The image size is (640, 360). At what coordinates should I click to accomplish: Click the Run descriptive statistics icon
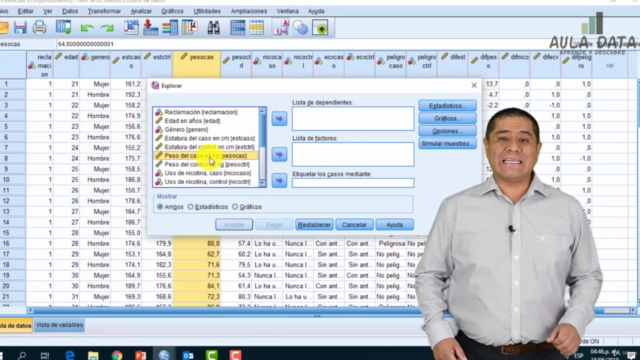pyautogui.click(x=190, y=28)
